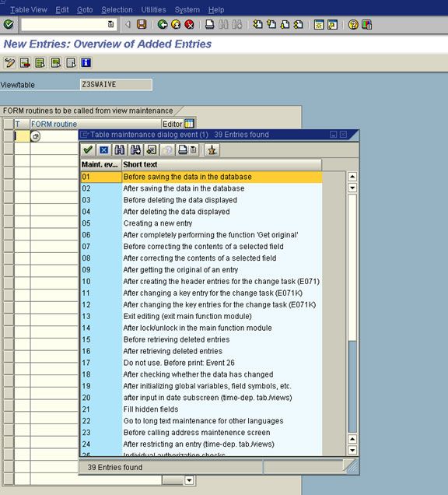Viewport: 448px width, 495px height.
Task: Select event 23 Before calling address maintenence screen
Action: click(201, 433)
